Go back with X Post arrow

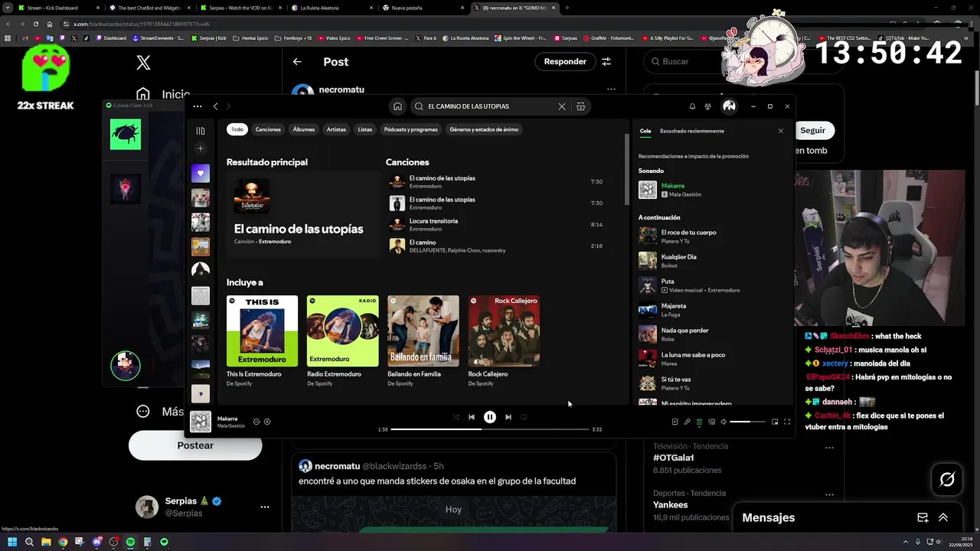(297, 61)
